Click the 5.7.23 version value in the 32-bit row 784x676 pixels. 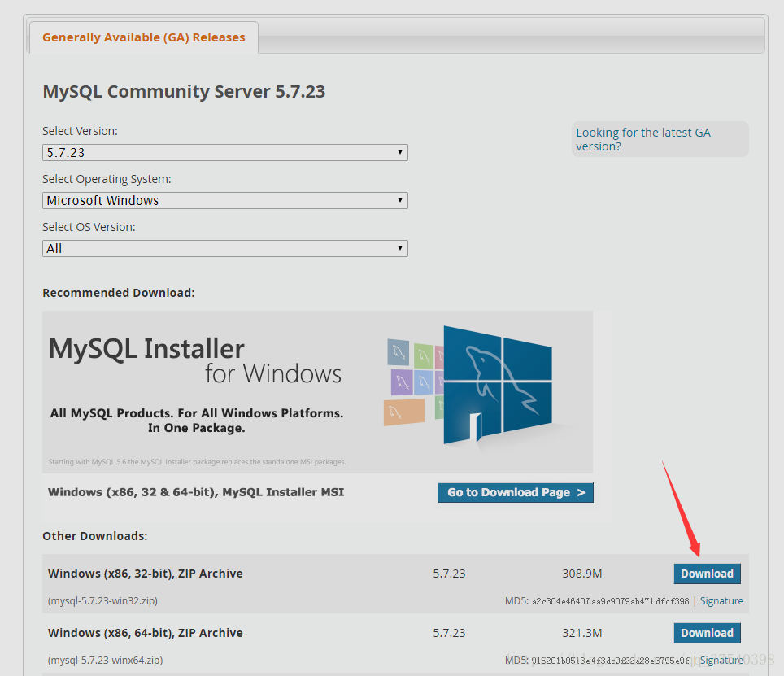449,574
